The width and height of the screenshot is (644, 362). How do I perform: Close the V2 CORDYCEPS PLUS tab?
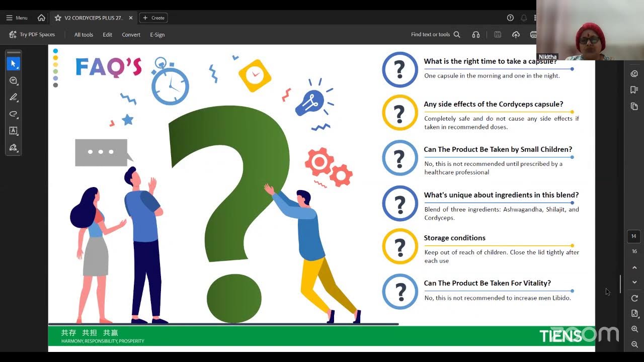click(x=131, y=18)
